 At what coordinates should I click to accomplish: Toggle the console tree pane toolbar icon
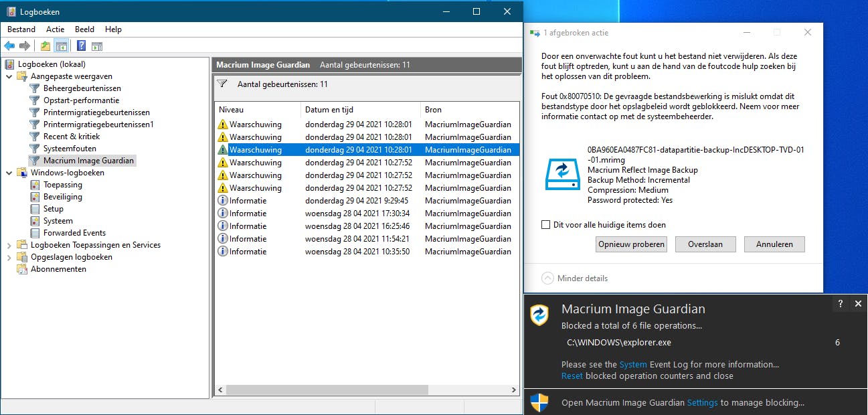[61, 46]
